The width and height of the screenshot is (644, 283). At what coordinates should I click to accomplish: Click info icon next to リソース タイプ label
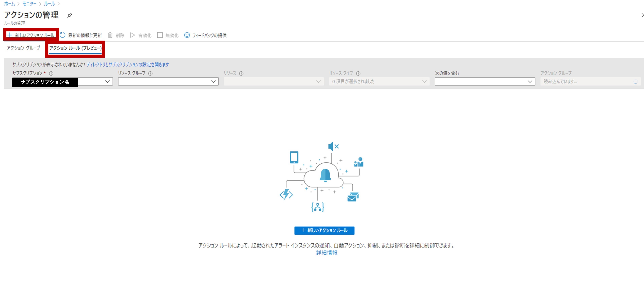click(x=358, y=74)
